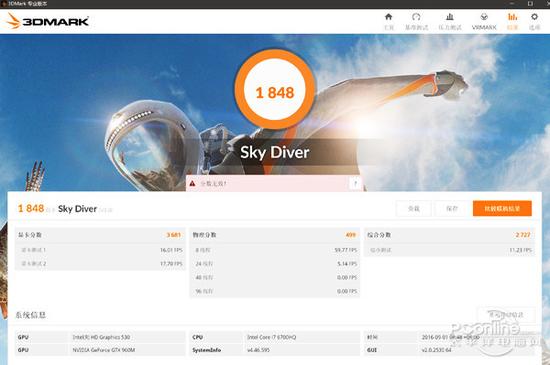
Task: Click the 16.01 FPS graphics test 1 value
Action: click(x=171, y=250)
